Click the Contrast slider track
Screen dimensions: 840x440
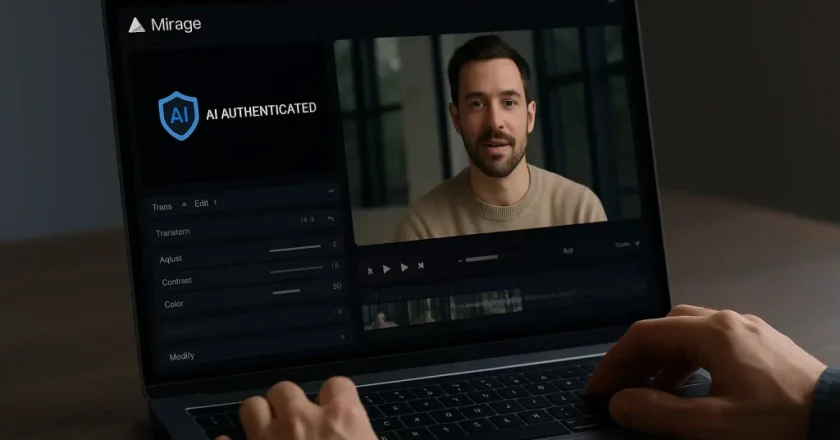[297, 270]
